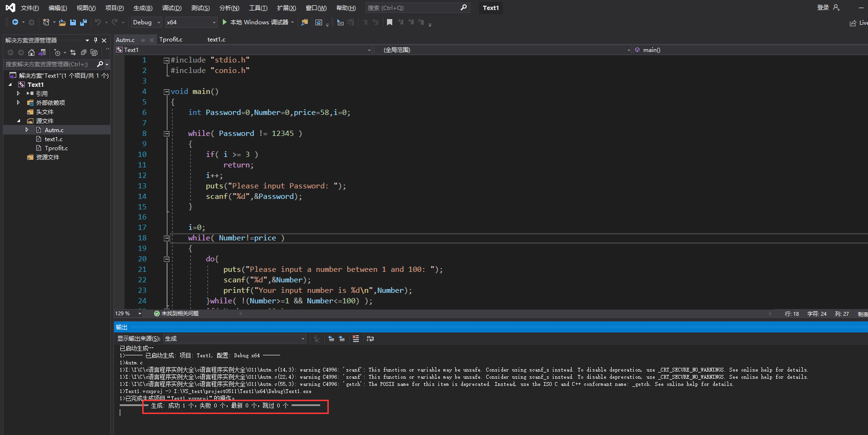This screenshot has width=868, height=435.
Task: Save all files with Save All icon
Action: click(x=83, y=22)
